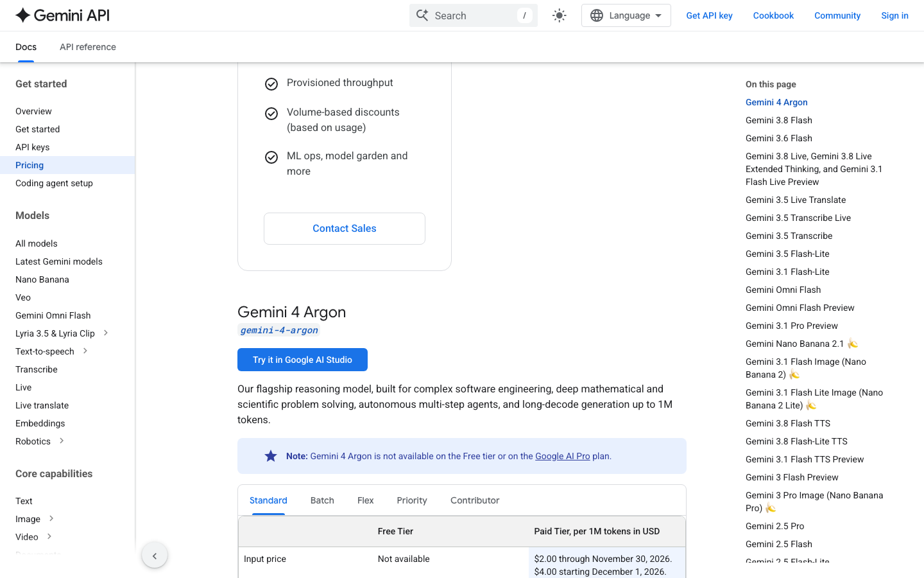Open the Get API key link
The width and height of the screenshot is (924, 578).
click(709, 15)
